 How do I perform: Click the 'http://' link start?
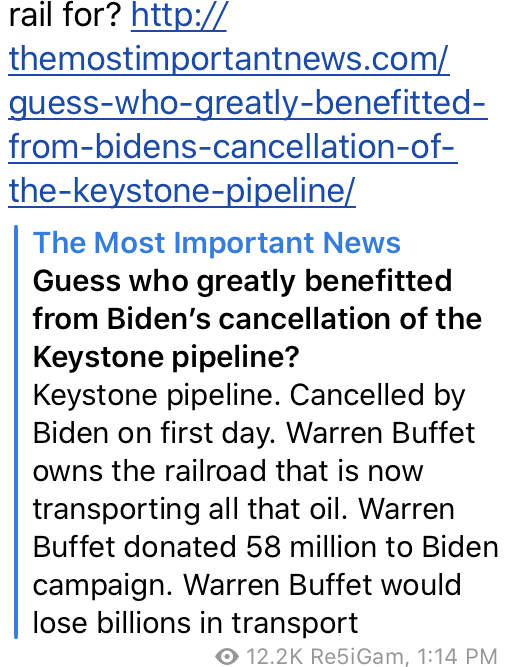(179, 15)
